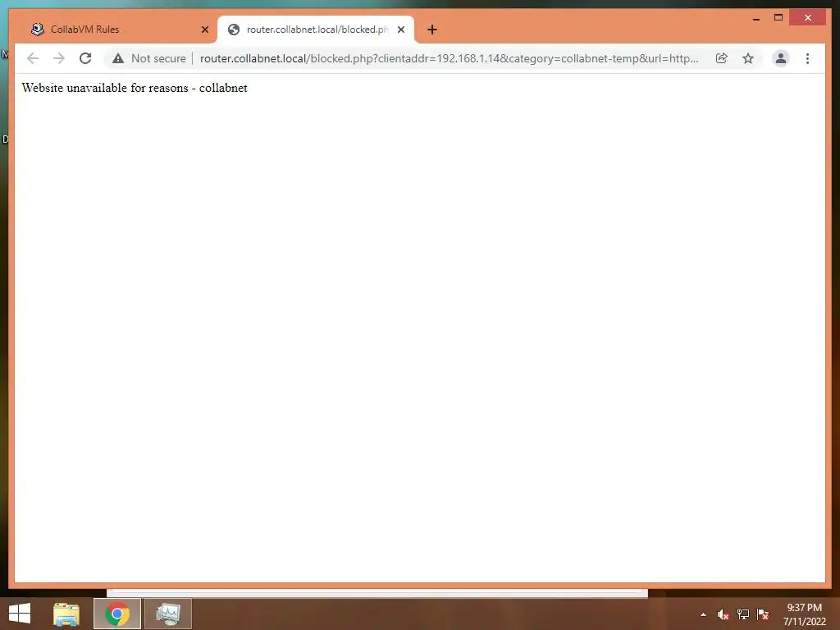Maximize the Chrome window

778,18
